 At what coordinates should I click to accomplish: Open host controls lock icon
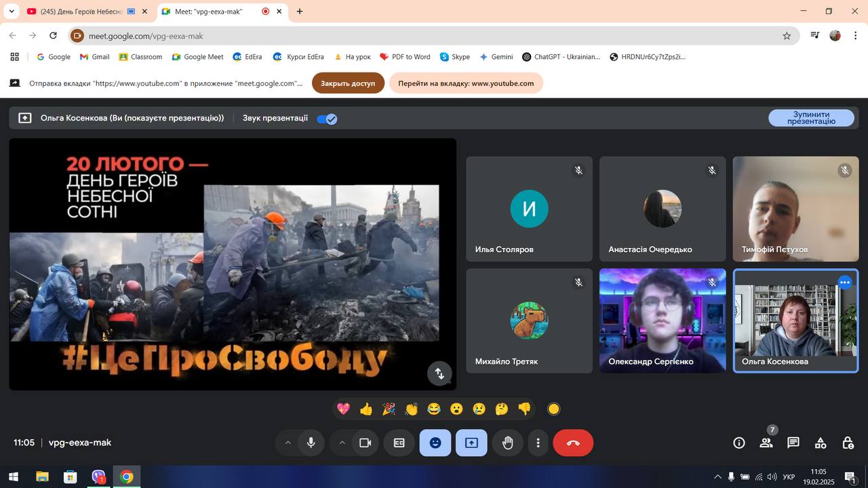848,443
